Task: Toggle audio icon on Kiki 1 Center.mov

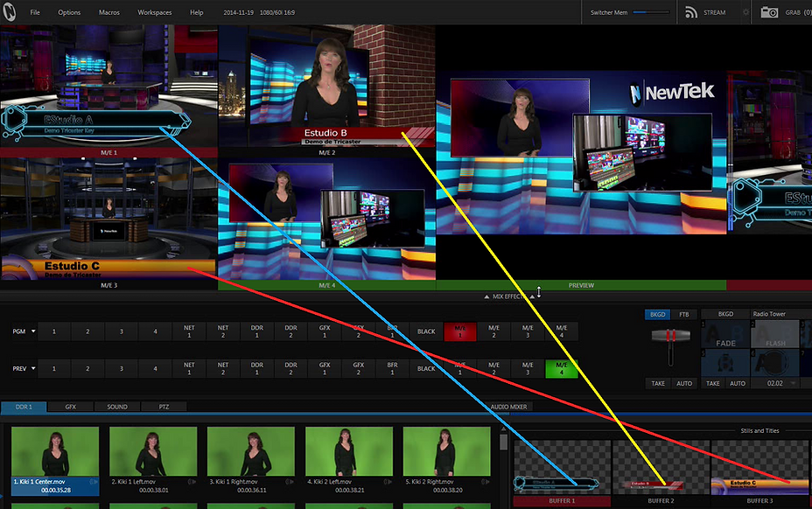Action: point(94,482)
